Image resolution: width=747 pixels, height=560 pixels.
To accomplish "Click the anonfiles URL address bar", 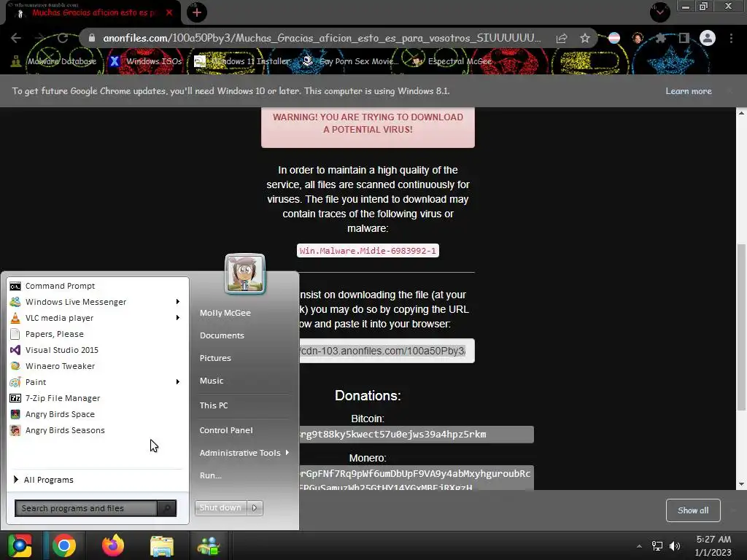I will pos(322,38).
